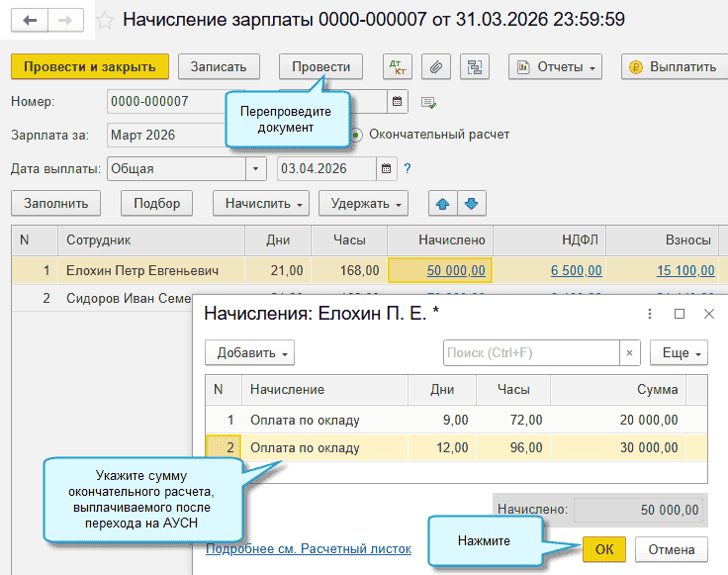Open the Подробнее см. Расчетный листок link

pos(298,549)
